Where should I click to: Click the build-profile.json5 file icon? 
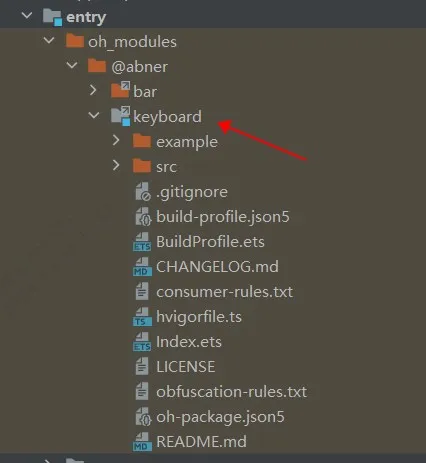click(143, 217)
